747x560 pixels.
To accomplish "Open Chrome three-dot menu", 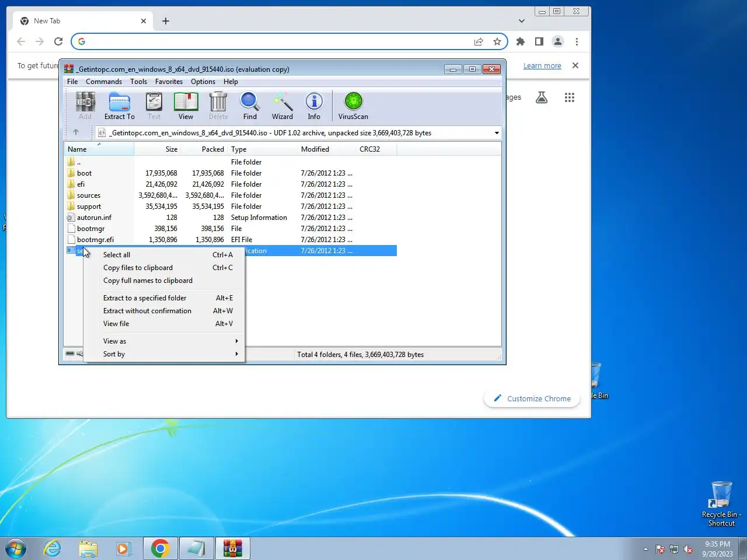I will (x=577, y=41).
